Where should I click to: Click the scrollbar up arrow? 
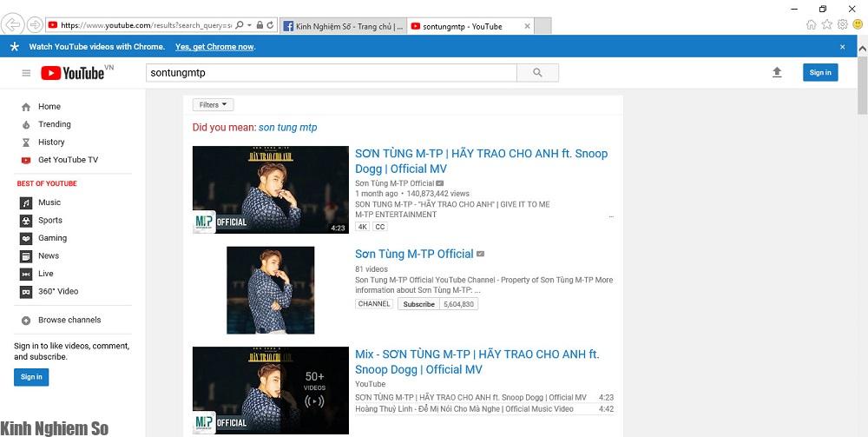[863, 49]
